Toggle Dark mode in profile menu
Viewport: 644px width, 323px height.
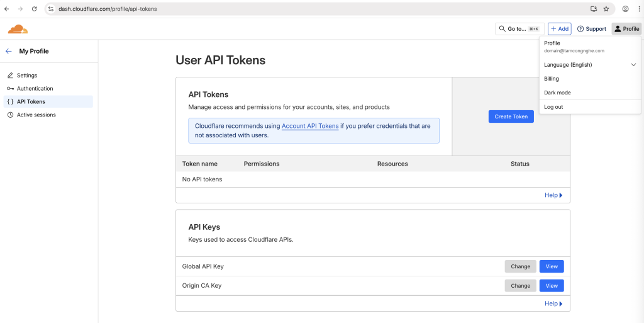point(557,93)
